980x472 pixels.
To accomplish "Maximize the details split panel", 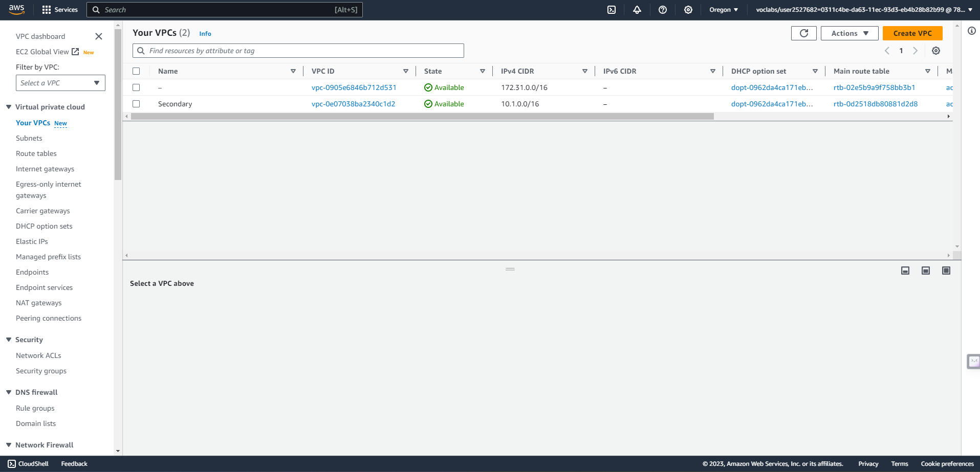I will tap(946, 271).
